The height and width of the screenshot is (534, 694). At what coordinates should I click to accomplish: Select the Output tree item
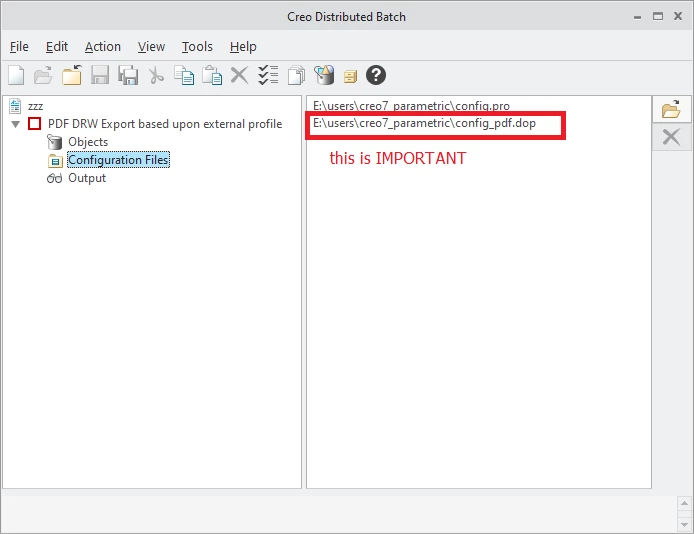87,178
